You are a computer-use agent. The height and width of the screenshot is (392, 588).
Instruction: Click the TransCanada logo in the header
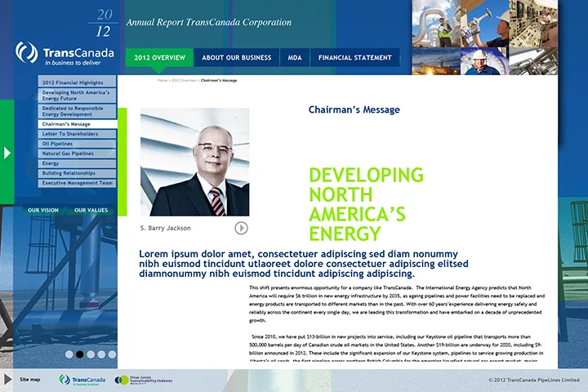[65, 54]
